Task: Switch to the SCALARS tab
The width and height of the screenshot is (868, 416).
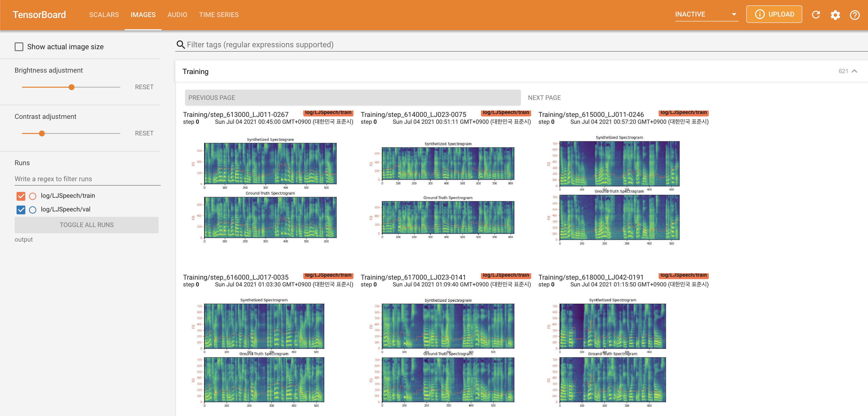Action: pos(104,15)
